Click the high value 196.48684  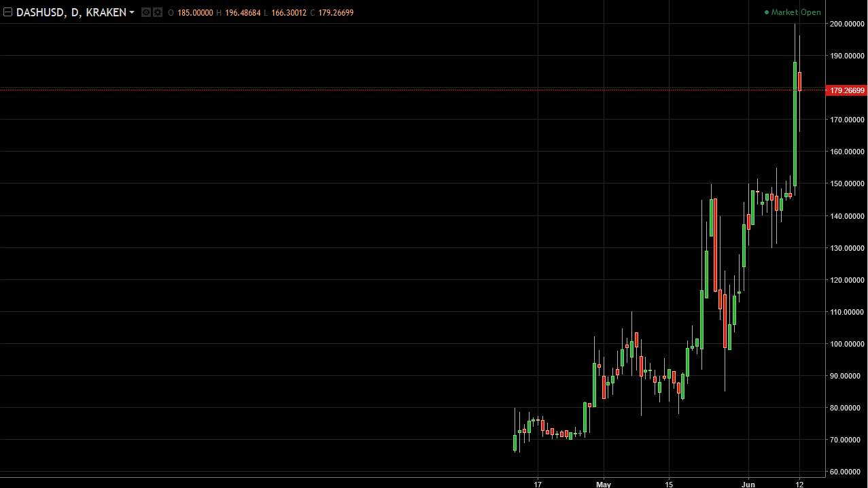243,12
